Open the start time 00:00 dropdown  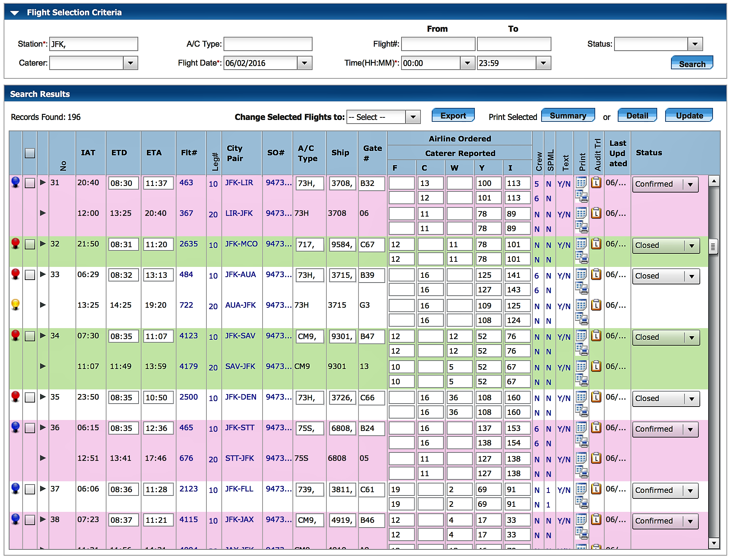pos(468,63)
